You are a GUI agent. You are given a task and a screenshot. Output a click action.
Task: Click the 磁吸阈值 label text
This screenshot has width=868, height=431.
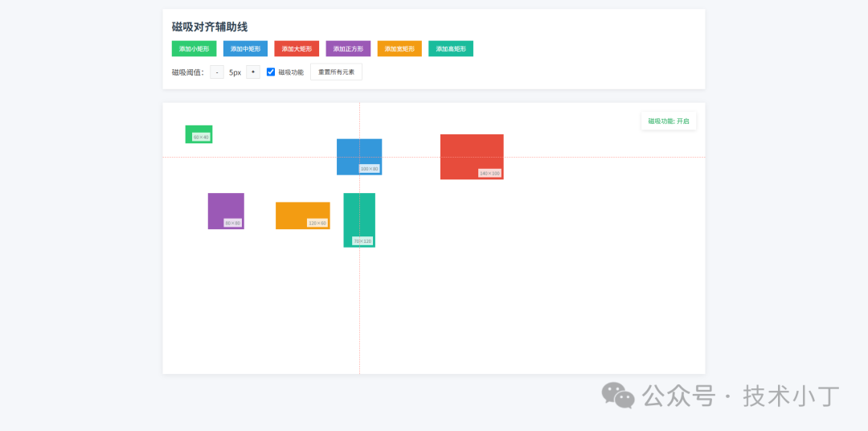point(187,72)
